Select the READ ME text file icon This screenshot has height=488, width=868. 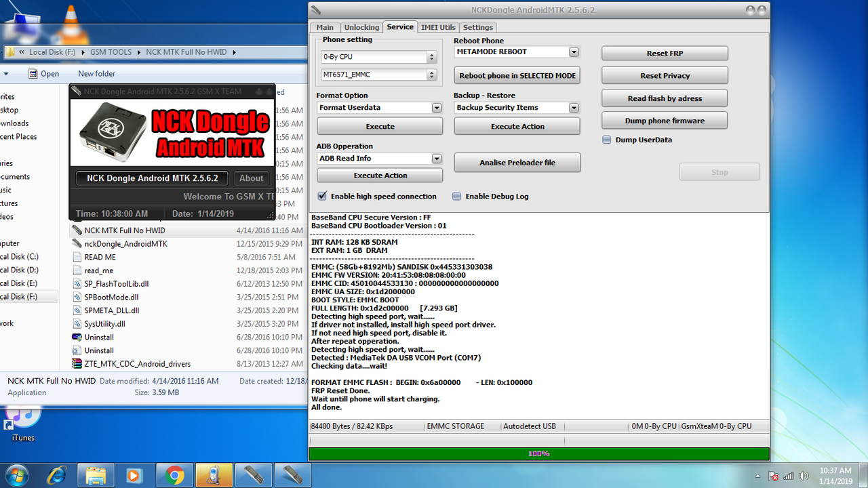[77, 258]
